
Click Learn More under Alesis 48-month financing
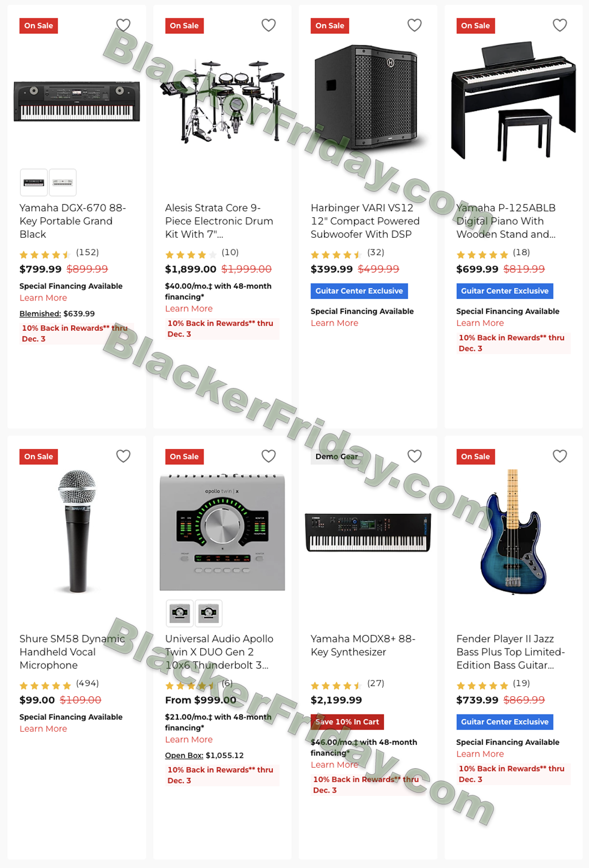click(x=189, y=309)
